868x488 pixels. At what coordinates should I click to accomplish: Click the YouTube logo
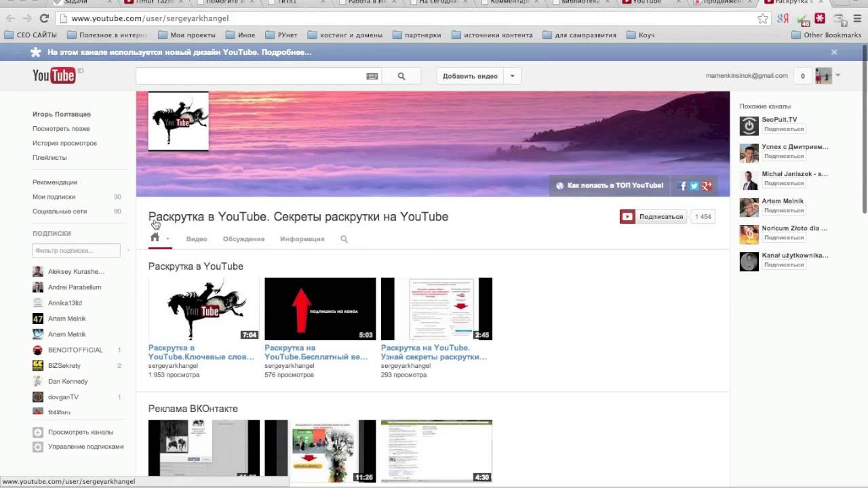click(x=54, y=75)
